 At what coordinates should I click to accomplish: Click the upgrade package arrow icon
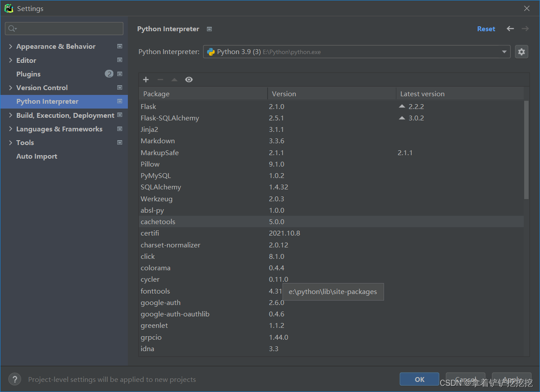click(174, 80)
